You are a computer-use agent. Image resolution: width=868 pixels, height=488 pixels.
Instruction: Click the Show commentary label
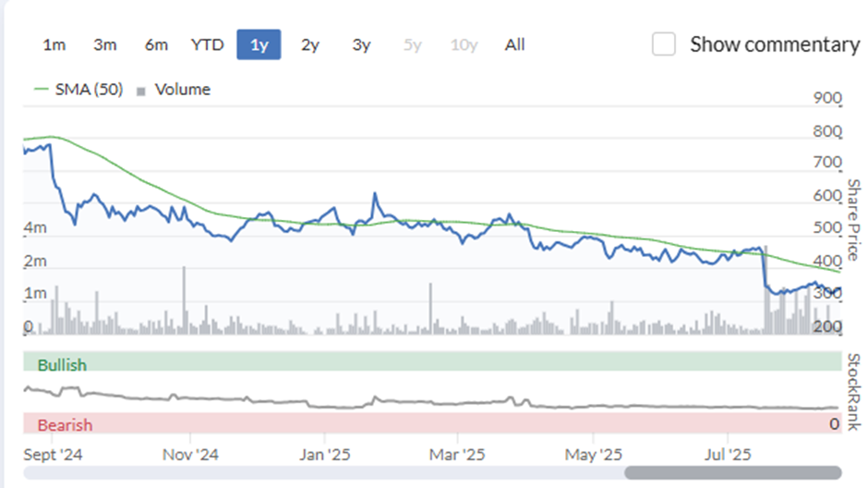tap(775, 44)
